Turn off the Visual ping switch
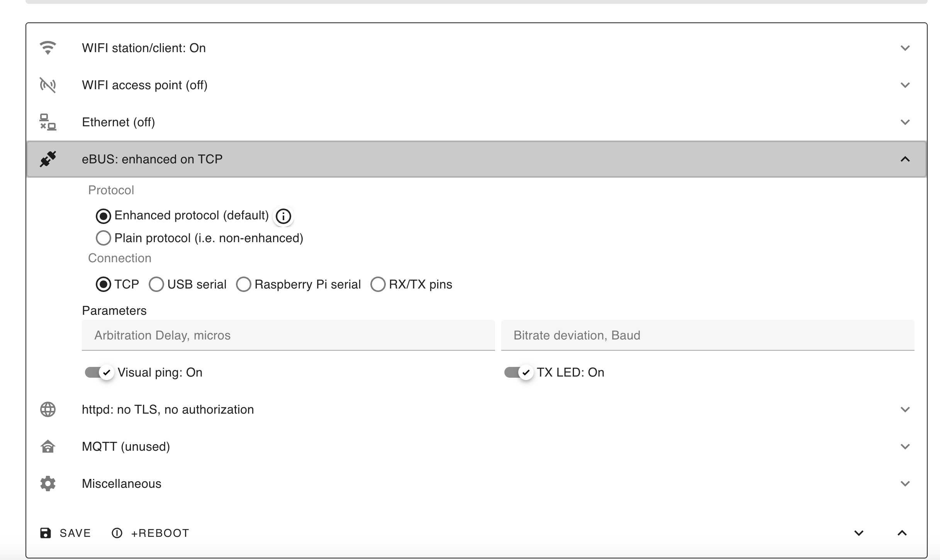The image size is (940, 560). (x=100, y=372)
